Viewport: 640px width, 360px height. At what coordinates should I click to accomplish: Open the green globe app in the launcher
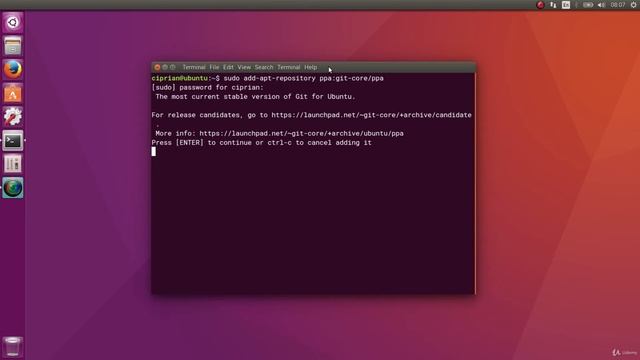pyautogui.click(x=13, y=188)
